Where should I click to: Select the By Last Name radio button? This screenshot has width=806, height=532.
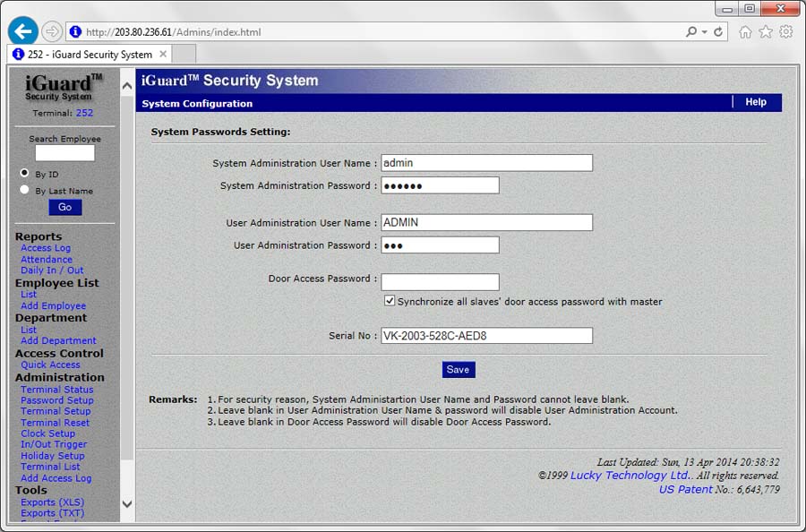pyautogui.click(x=24, y=190)
